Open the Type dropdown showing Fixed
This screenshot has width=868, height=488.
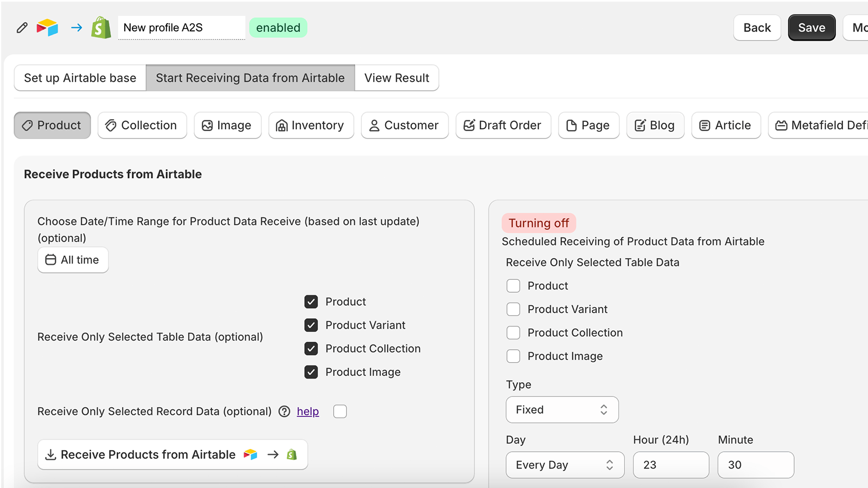click(x=562, y=409)
